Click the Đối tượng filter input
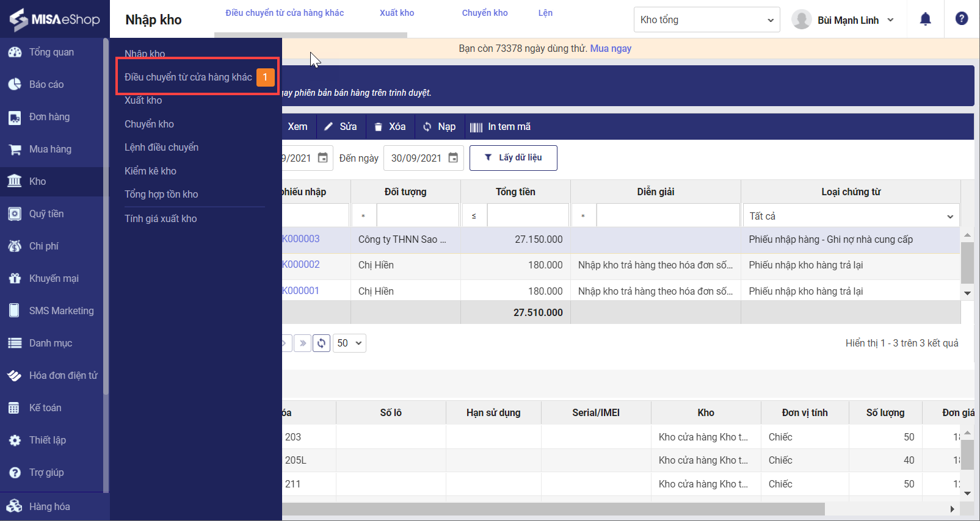This screenshot has height=521, width=980. pos(418,216)
